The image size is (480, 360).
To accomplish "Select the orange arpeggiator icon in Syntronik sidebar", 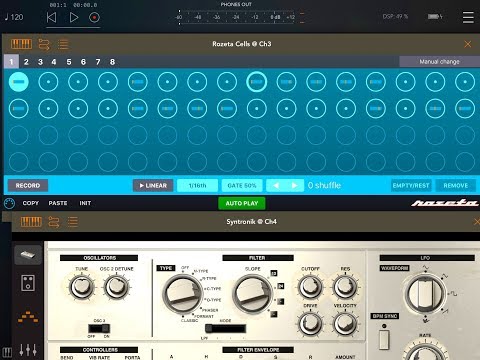I will pos(28,317).
